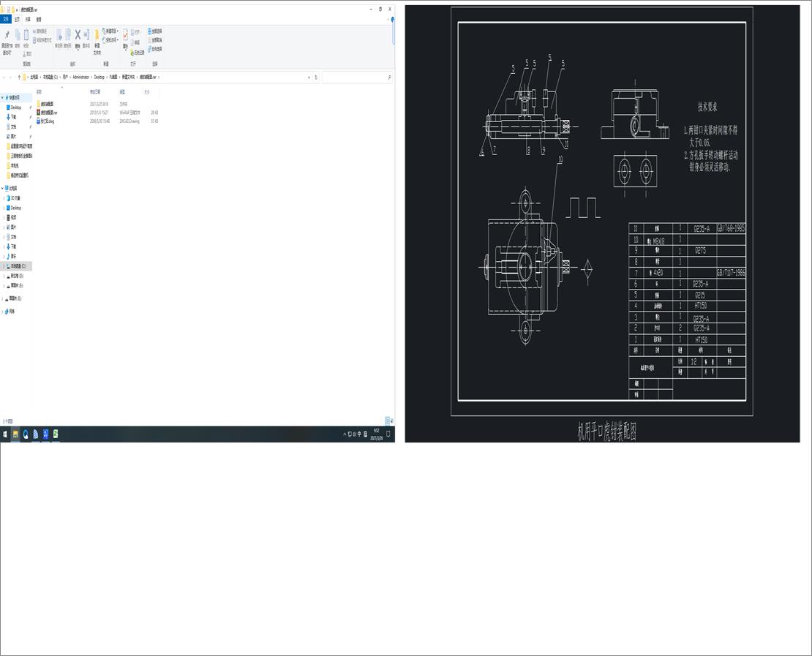Open the notification center icon on the taskbar
This screenshot has width=812, height=656.
coord(388,434)
